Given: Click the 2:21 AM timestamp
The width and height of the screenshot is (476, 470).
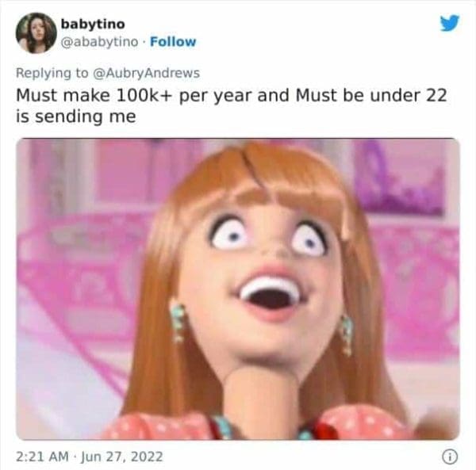Looking at the screenshot, I should coord(42,457).
